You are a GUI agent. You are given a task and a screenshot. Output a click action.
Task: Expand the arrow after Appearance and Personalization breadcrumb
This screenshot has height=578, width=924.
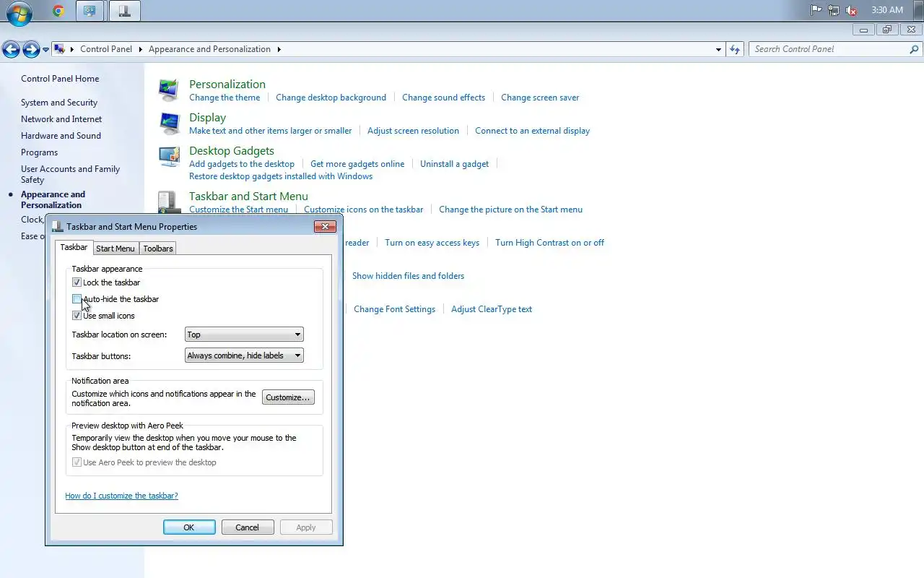[279, 49]
